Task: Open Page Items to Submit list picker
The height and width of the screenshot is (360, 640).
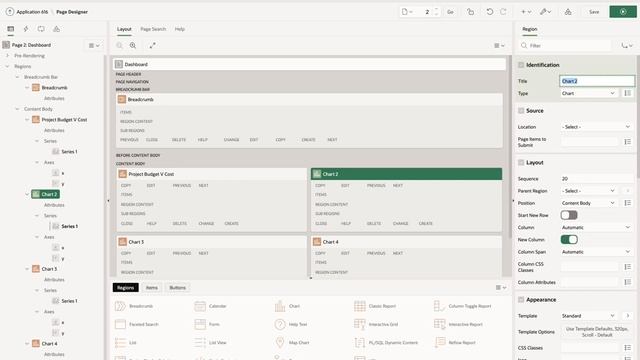Action: click(627, 142)
